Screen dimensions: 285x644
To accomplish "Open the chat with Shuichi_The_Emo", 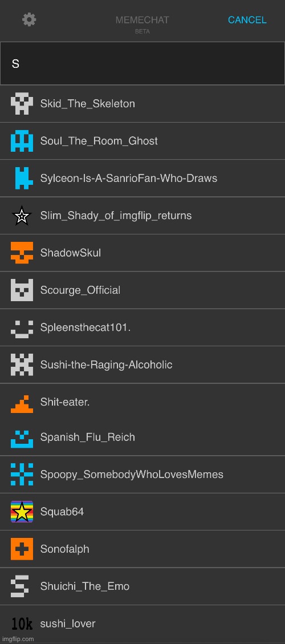I will 142,586.
